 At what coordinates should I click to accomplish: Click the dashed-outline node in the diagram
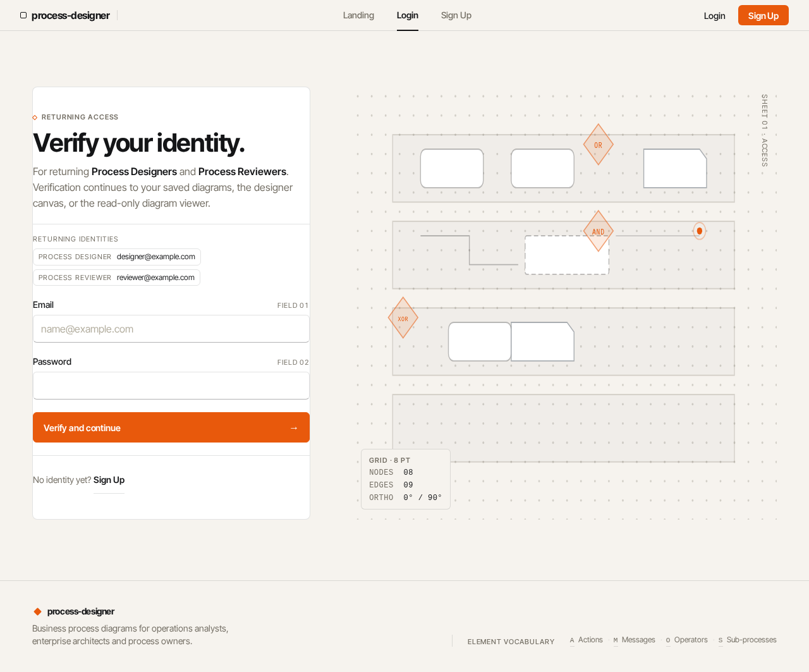pyautogui.click(x=567, y=255)
